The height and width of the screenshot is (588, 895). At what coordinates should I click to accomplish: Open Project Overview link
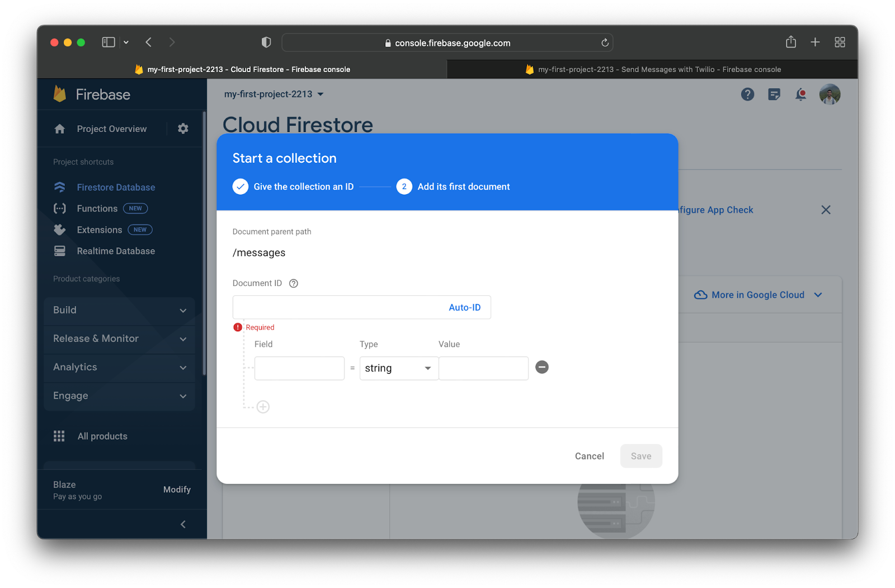coord(112,129)
